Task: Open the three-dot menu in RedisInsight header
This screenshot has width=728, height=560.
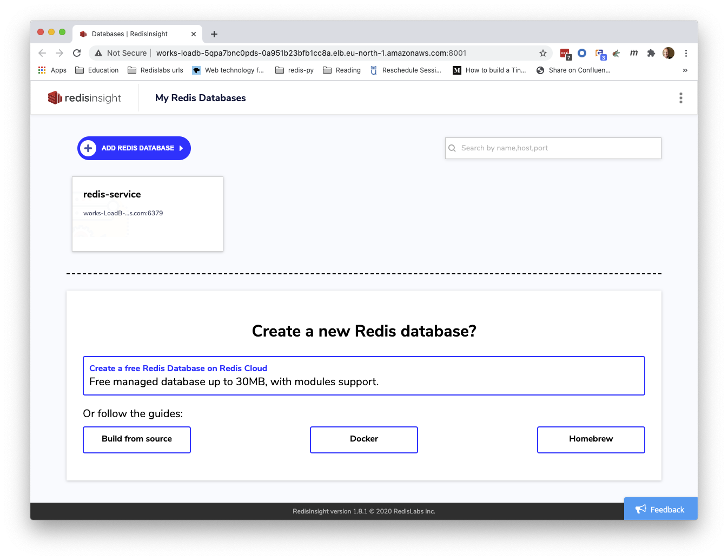Action: 680,98
